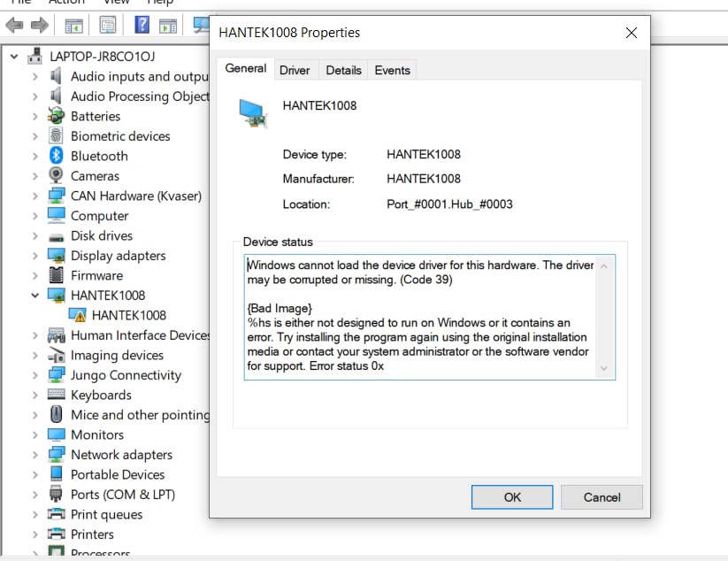Click the Help question mark toolbar icon
Viewport: 728px width, 561px height.
[142, 25]
